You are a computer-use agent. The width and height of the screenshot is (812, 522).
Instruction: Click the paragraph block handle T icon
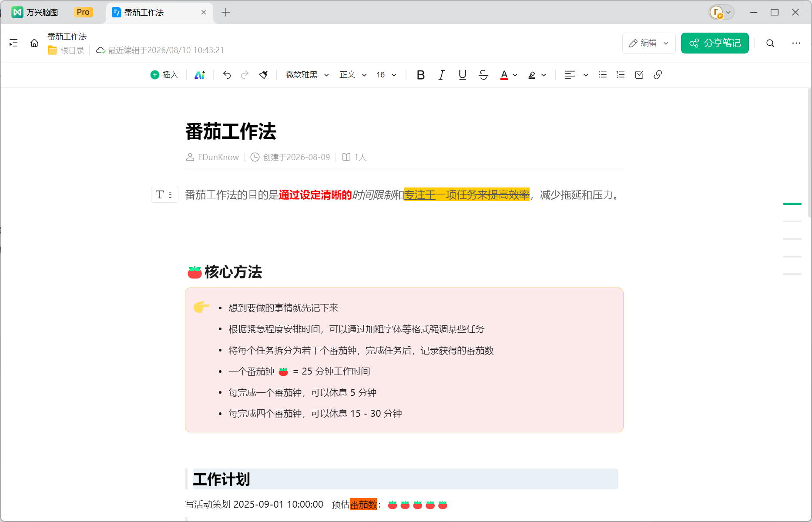(x=164, y=194)
